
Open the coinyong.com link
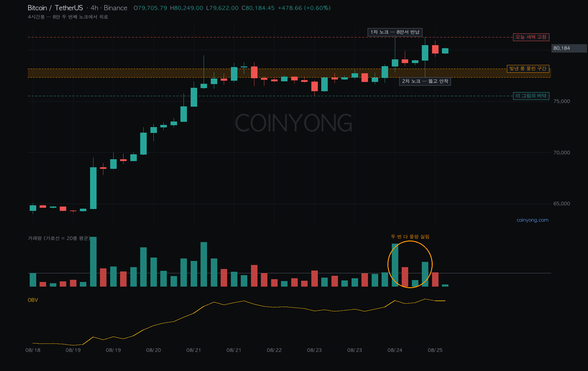tap(533, 220)
